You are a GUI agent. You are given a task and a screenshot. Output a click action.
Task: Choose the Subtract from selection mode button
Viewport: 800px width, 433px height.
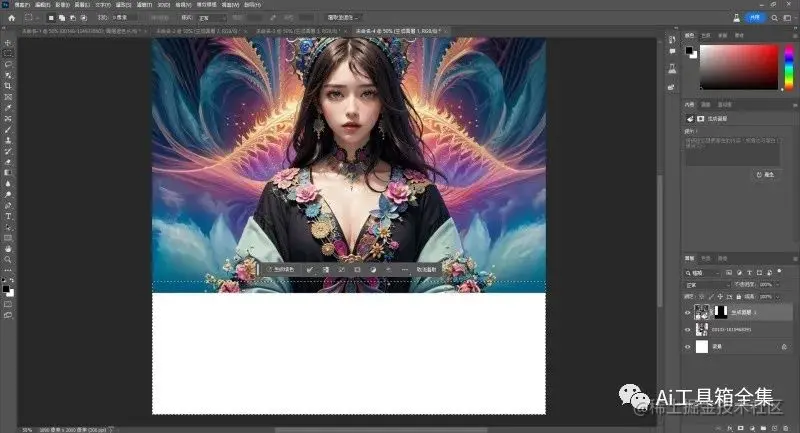pos(73,17)
